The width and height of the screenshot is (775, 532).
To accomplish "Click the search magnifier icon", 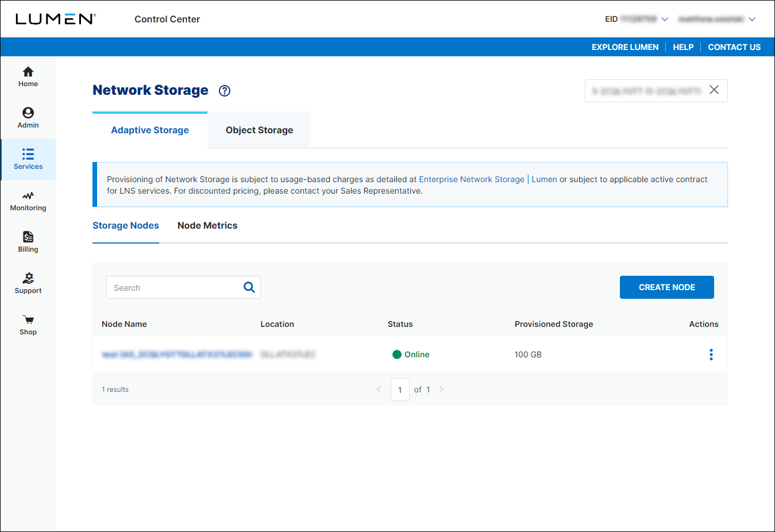I will click(x=249, y=287).
